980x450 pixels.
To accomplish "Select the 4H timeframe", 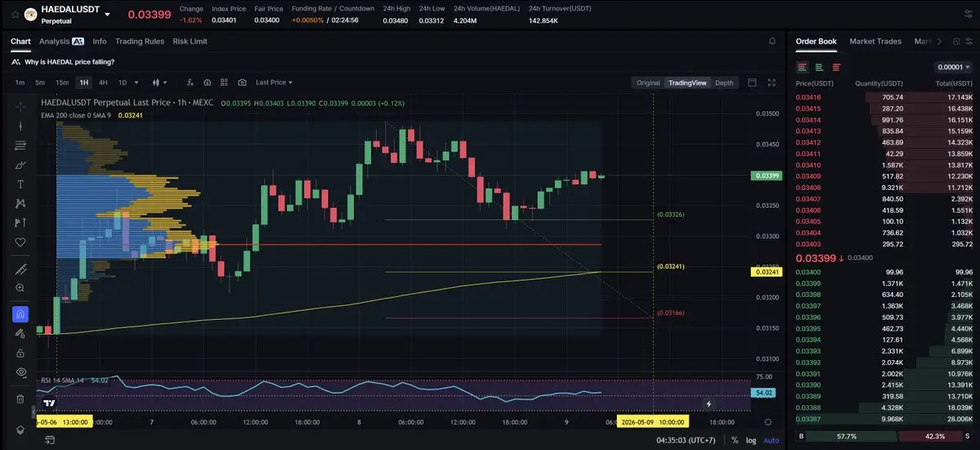I will pos(103,83).
